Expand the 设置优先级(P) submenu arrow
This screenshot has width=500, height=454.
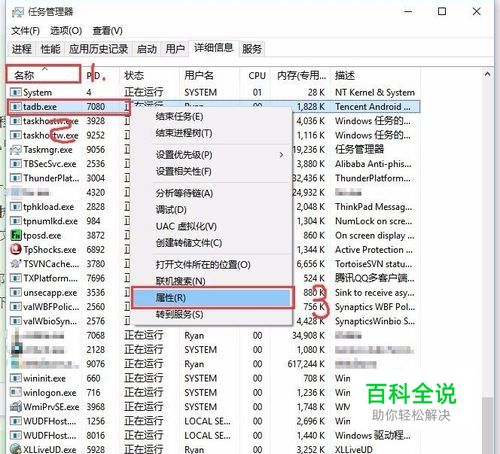(281, 155)
